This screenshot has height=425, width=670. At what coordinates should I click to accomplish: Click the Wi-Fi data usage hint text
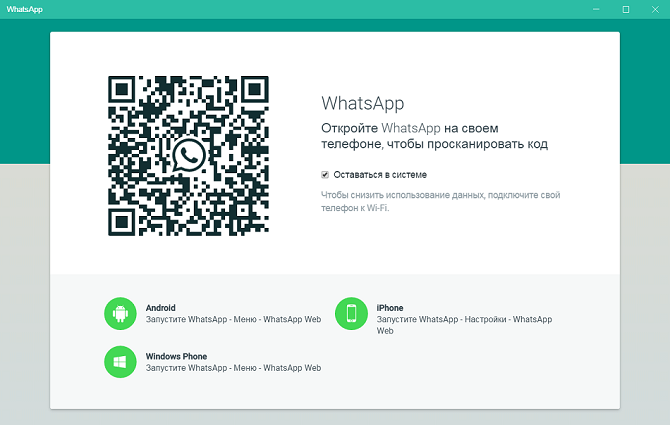coord(441,201)
